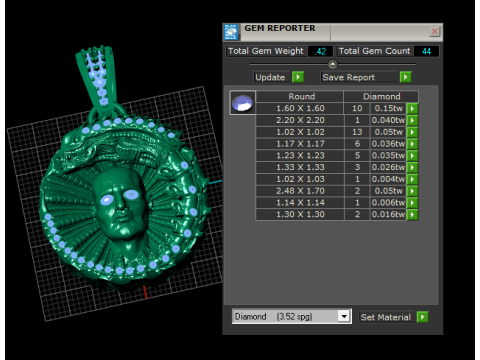Click the green arrow for 1.14 X 1.14 row
Viewport: 480px width, 360px height.
(x=412, y=203)
